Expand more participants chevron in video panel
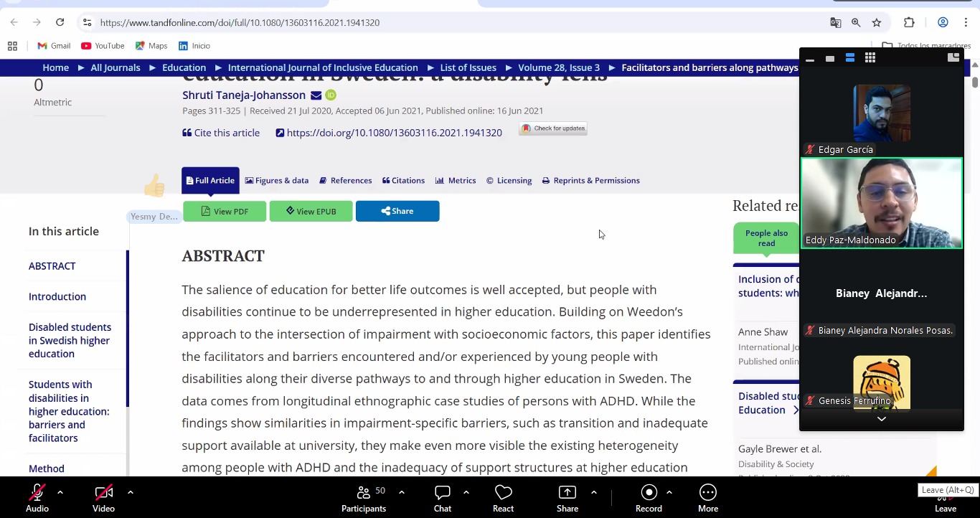The image size is (980, 518). [881, 419]
